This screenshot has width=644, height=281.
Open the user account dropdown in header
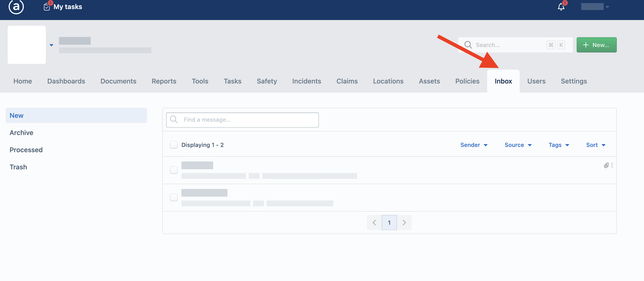point(595,7)
